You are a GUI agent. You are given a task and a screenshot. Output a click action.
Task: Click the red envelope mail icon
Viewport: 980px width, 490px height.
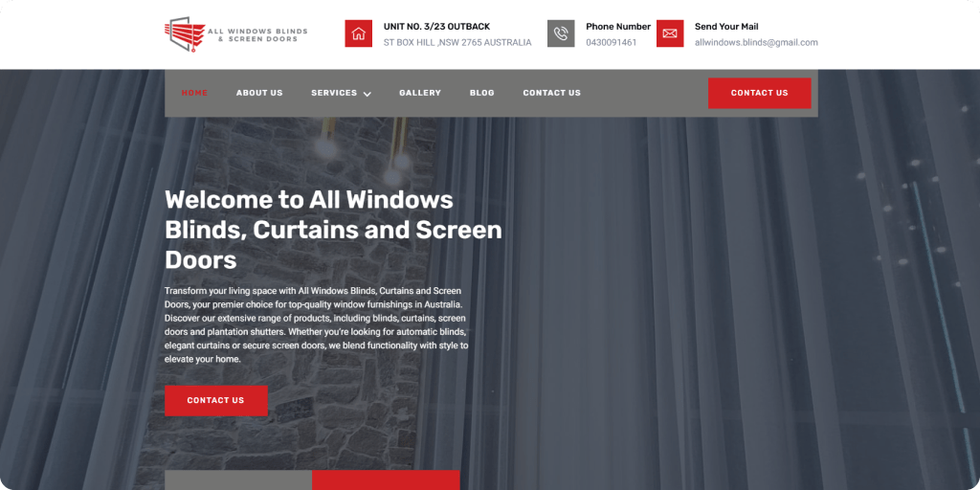(x=670, y=33)
